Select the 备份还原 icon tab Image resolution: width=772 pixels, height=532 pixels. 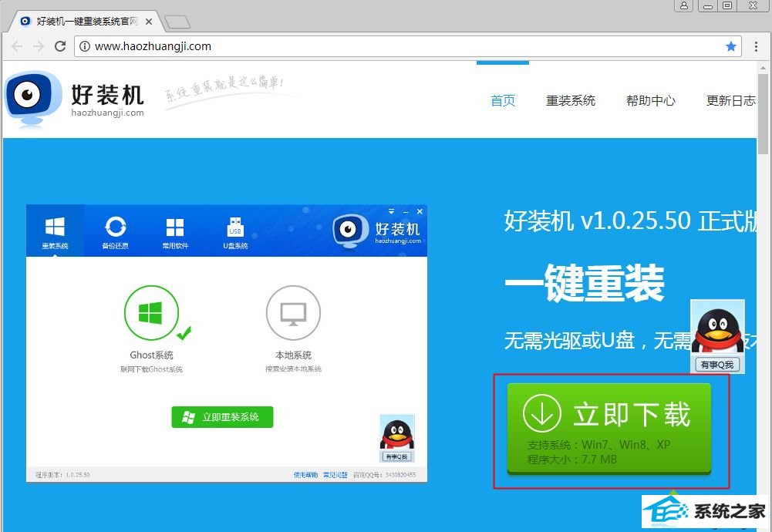(115, 232)
